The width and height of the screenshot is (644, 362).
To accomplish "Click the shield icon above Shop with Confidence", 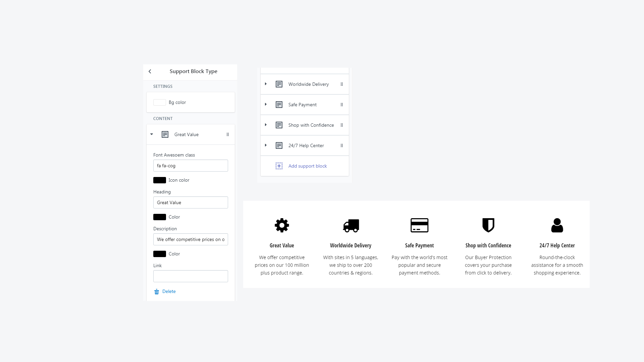I will [488, 225].
